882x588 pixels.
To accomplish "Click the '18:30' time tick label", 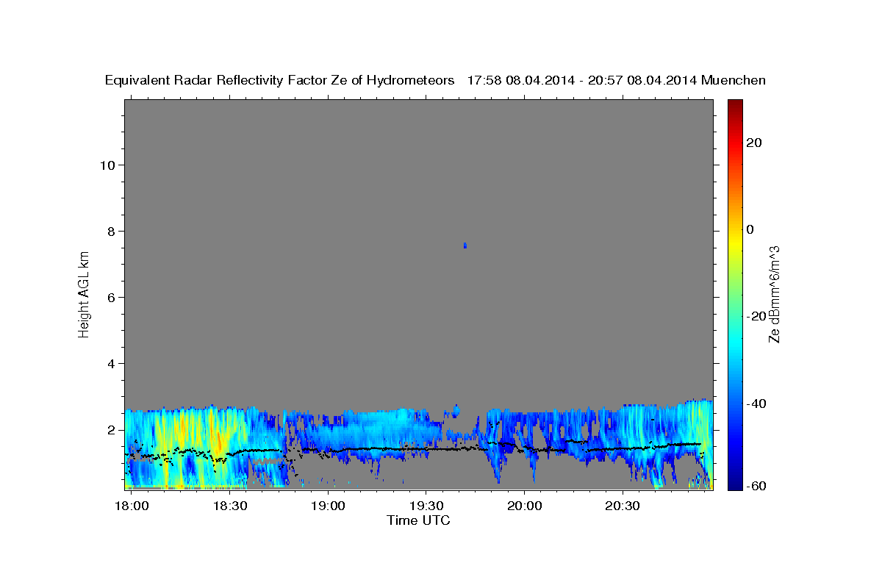I will [x=229, y=506].
